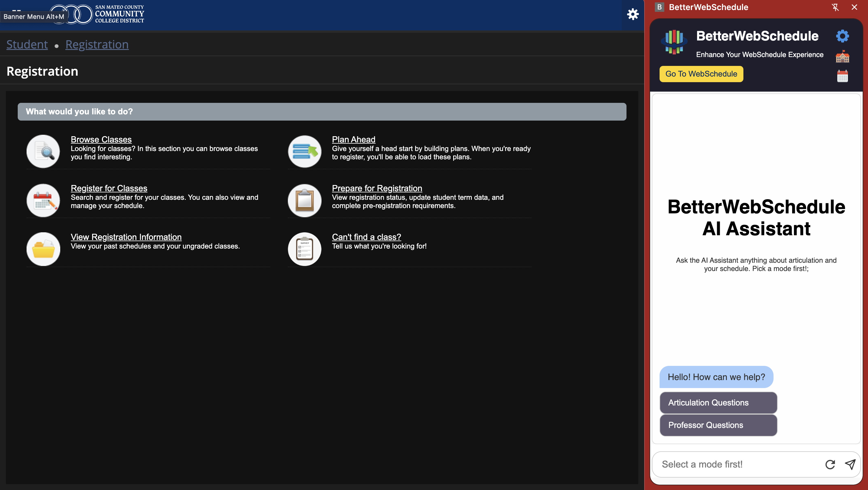Click the View Registration Information folder icon

tap(43, 249)
